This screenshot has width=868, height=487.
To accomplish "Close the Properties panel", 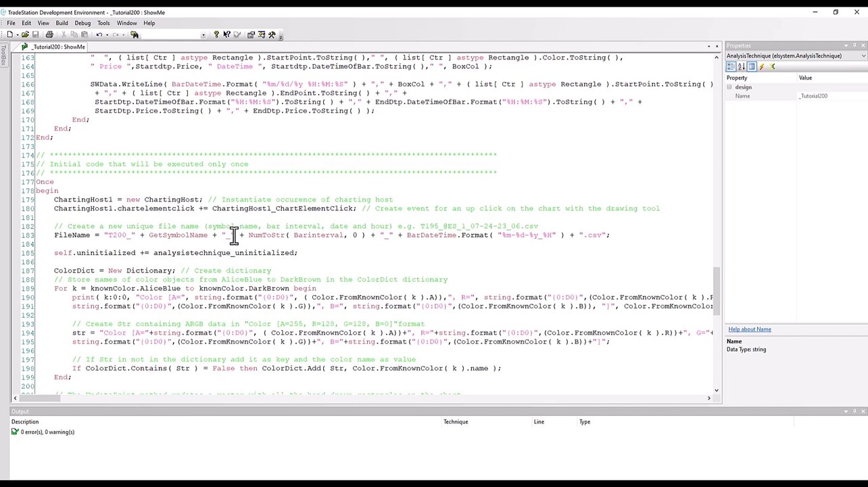I will pos(863,45).
